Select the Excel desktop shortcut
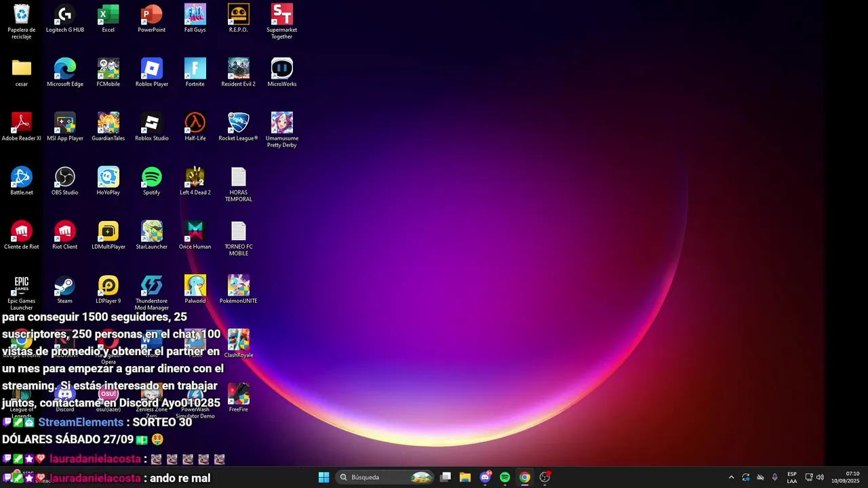 click(108, 19)
